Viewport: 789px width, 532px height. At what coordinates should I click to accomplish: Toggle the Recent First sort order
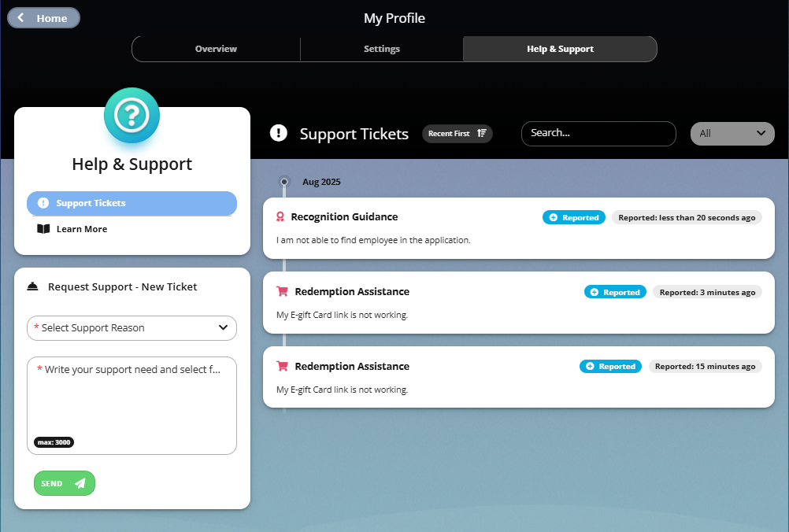(x=457, y=133)
